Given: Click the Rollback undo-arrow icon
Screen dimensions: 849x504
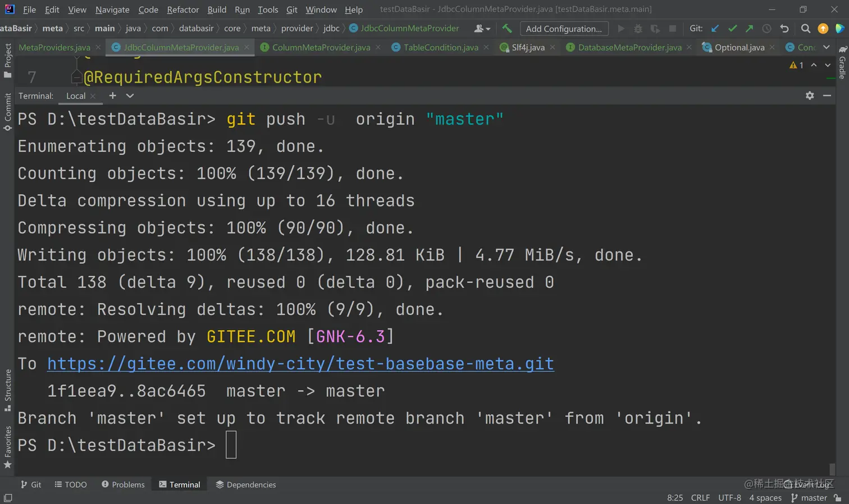Looking at the screenshot, I should pos(784,29).
